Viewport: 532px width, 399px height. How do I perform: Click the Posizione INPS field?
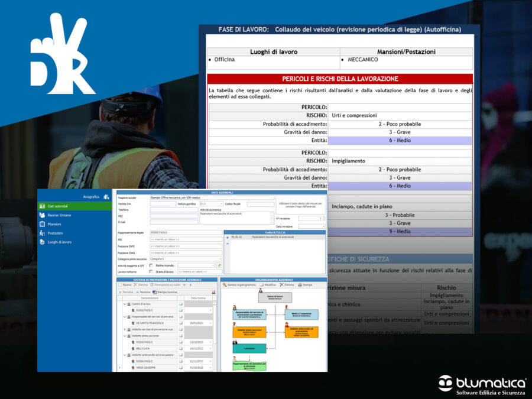click(x=186, y=246)
